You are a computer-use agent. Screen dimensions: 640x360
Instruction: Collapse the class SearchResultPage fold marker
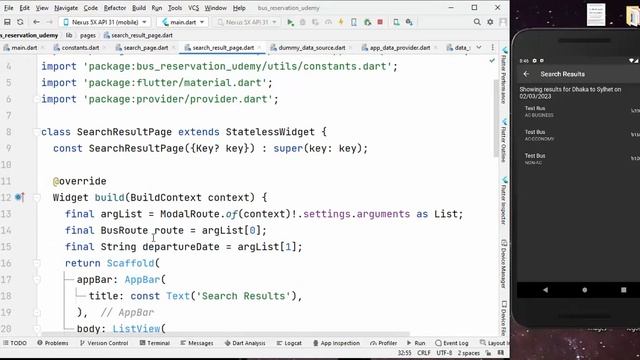pos(36,132)
